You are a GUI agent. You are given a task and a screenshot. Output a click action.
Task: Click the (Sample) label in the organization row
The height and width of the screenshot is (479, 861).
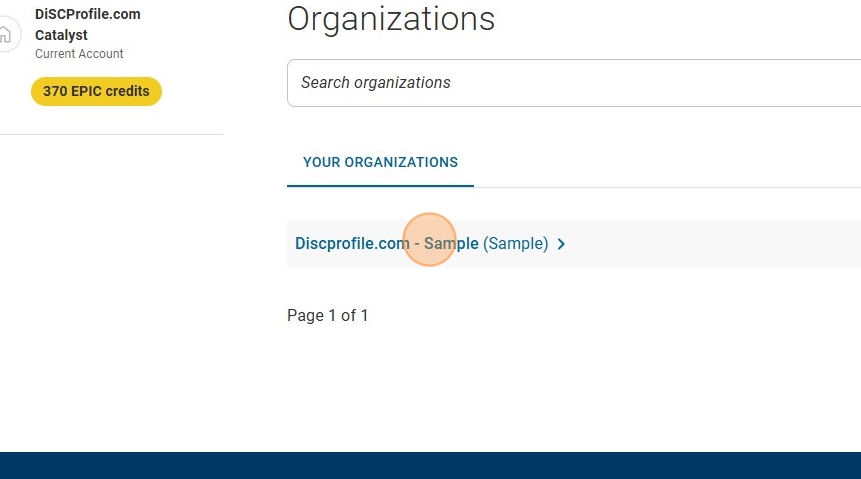pyautogui.click(x=516, y=243)
